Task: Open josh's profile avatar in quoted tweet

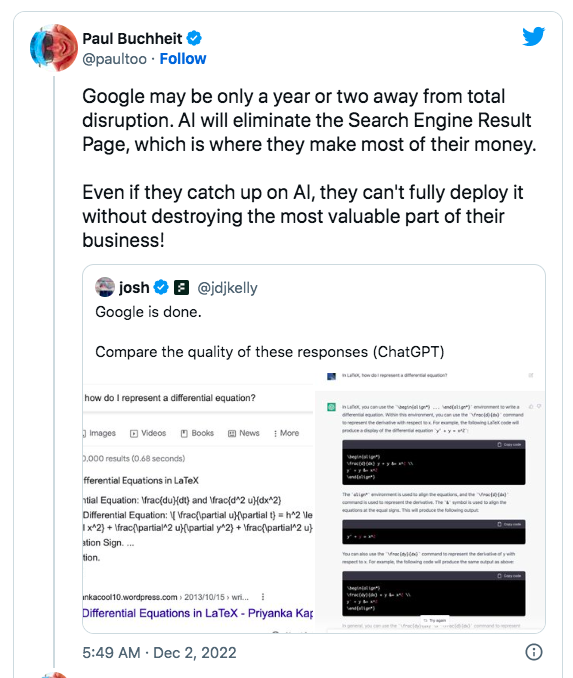Action: [x=105, y=287]
